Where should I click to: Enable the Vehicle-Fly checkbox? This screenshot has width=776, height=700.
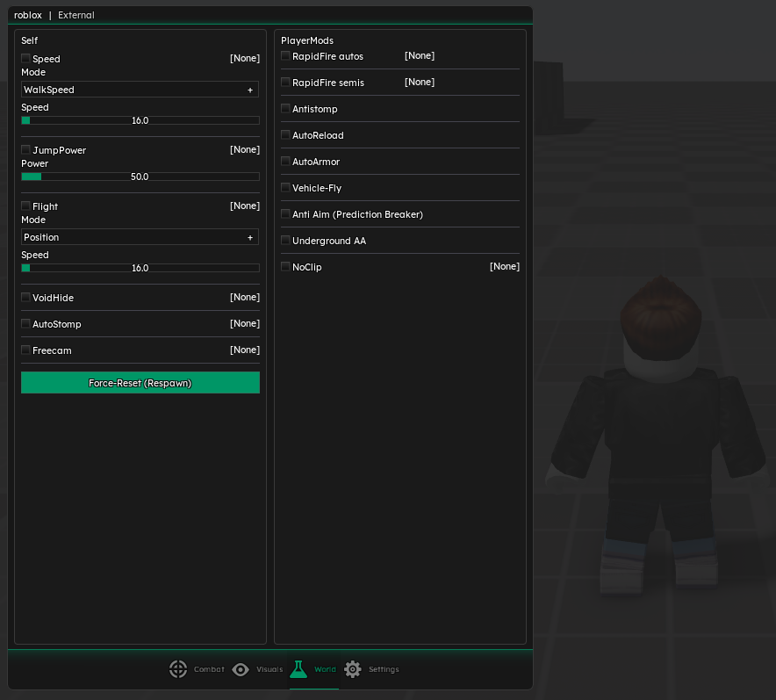coord(285,188)
